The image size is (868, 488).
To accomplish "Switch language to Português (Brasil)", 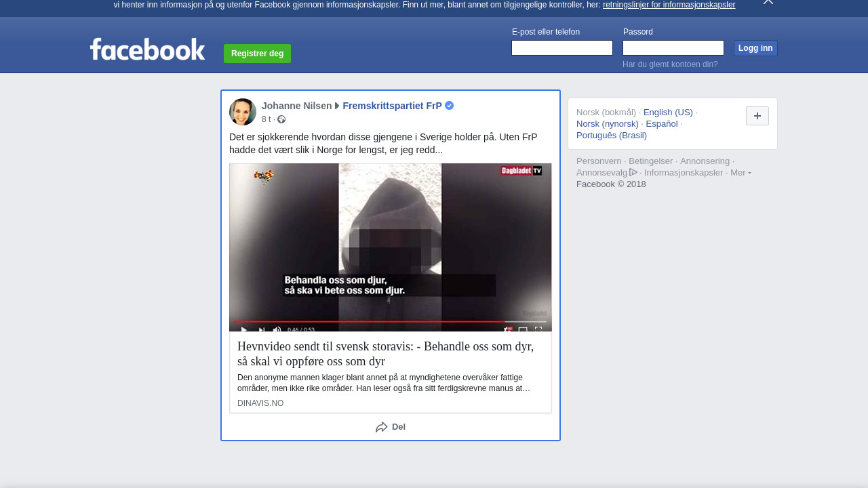I will click(612, 136).
